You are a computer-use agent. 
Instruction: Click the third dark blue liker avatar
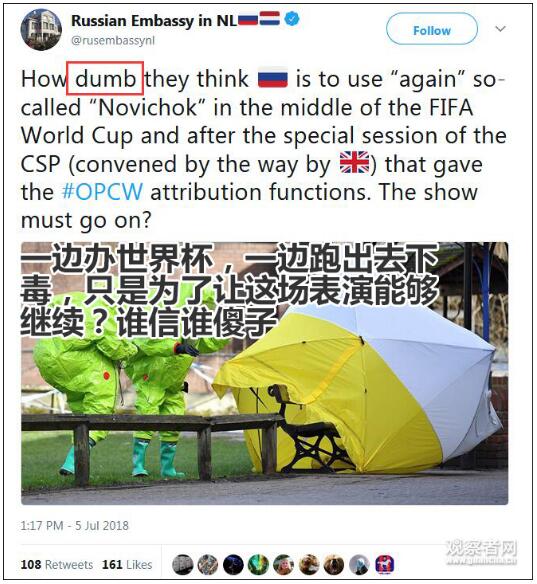click(233, 565)
